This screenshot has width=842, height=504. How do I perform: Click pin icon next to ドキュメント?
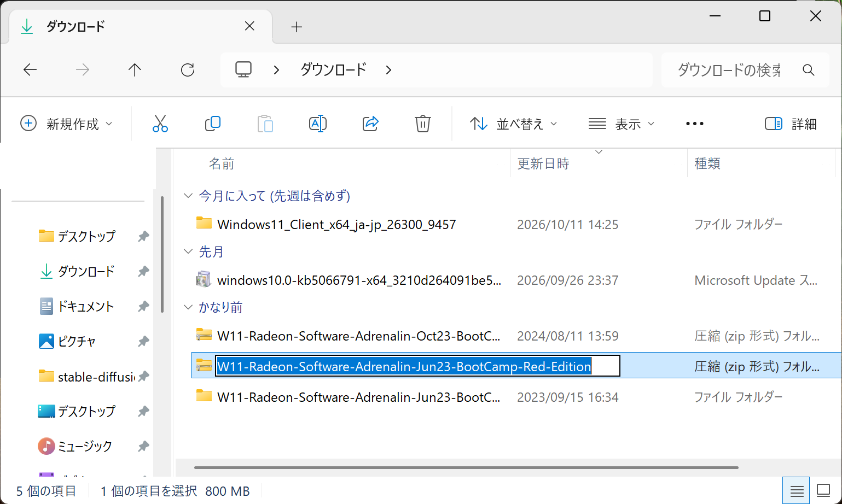pyautogui.click(x=143, y=307)
